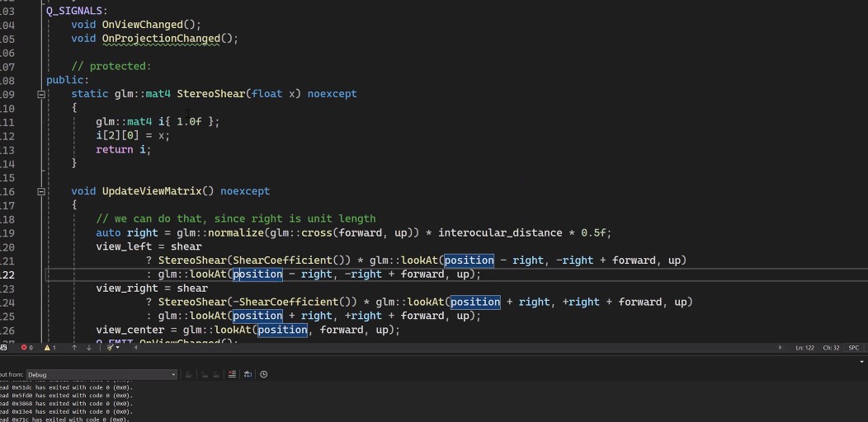Click the Ch: 32 column indicator

click(x=831, y=348)
